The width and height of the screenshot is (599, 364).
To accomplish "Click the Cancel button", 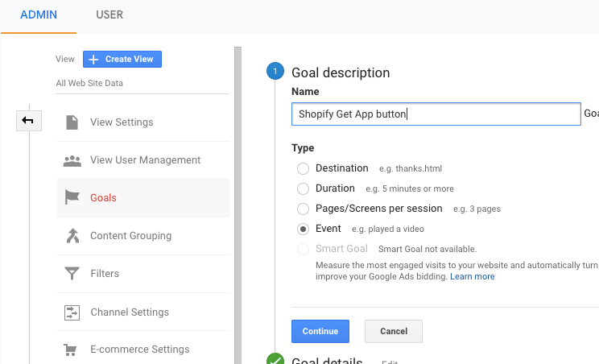I will [x=394, y=331].
